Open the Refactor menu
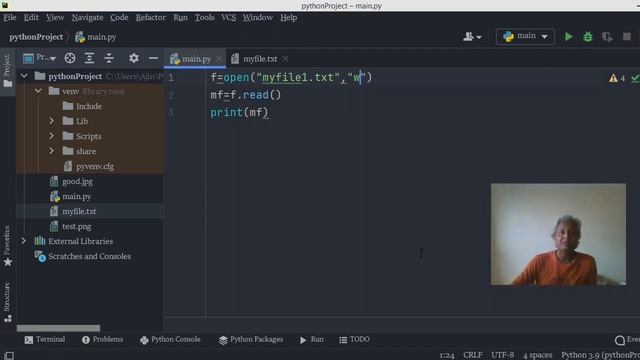Screen dimensions: 640x360 tap(151, 18)
